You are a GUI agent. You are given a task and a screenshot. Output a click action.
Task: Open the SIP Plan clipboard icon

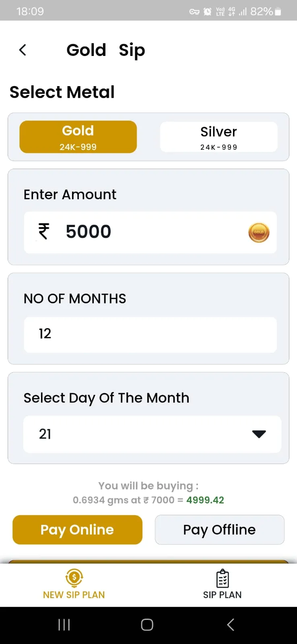[223, 579]
